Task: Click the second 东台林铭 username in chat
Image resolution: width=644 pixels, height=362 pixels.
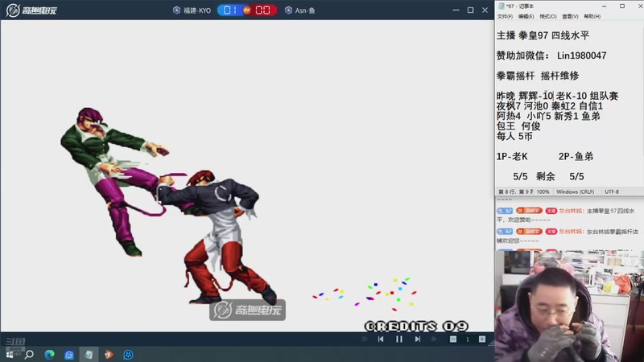Action: 571,232
